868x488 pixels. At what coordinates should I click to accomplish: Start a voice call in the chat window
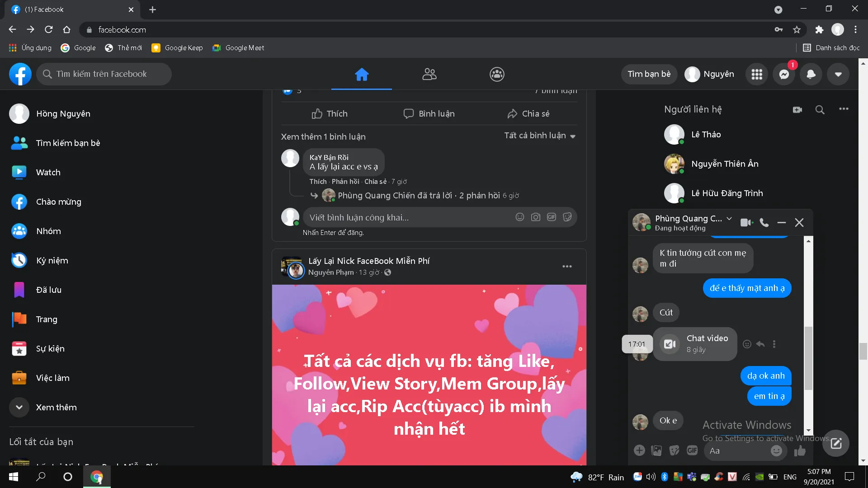(x=764, y=222)
